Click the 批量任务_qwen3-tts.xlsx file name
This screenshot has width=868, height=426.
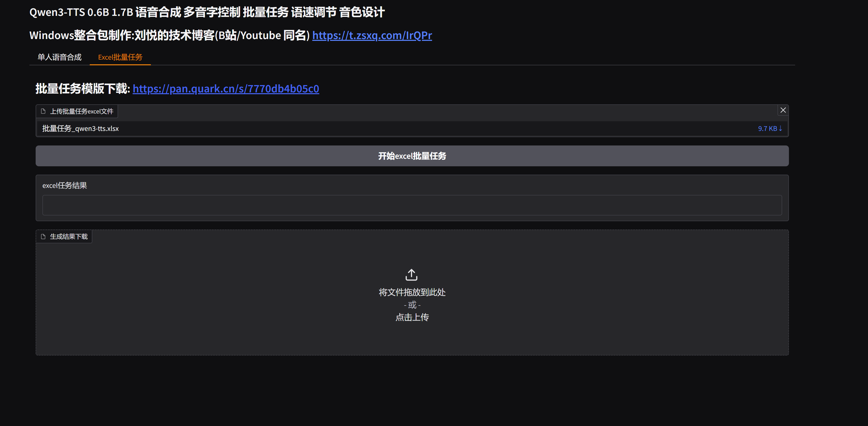[x=80, y=128]
